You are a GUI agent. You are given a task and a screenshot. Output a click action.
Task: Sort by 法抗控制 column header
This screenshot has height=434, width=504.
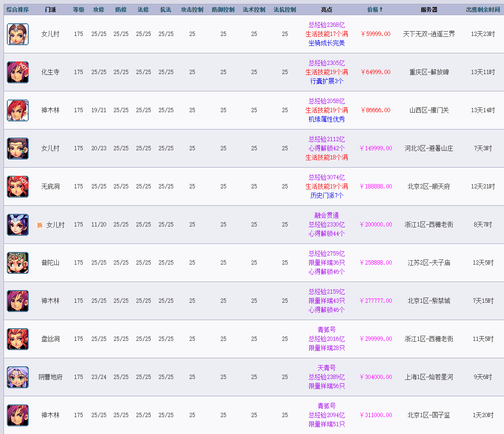[x=285, y=10]
